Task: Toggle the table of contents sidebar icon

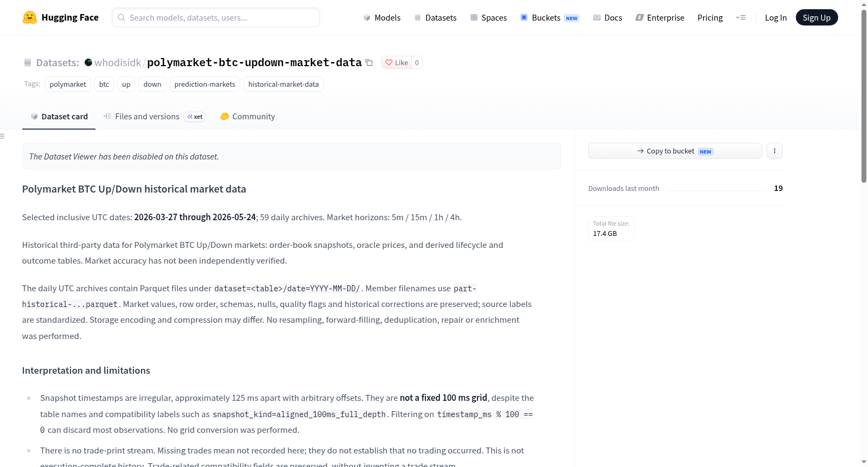Action: click(3, 136)
